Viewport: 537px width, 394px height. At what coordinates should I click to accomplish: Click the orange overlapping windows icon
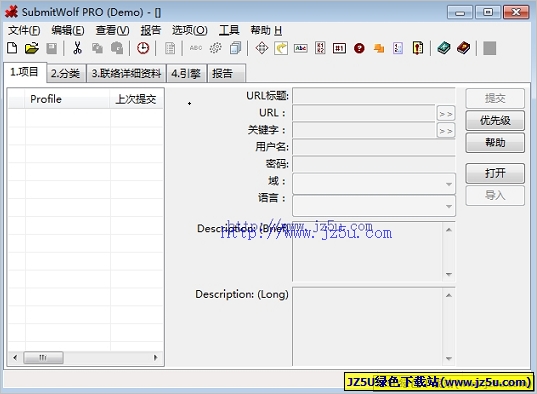[379, 48]
